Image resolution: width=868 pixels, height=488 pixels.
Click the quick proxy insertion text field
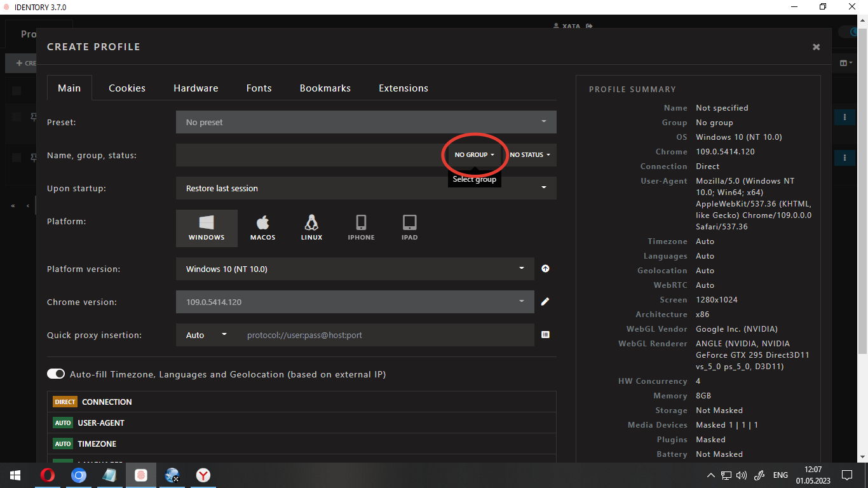386,335
